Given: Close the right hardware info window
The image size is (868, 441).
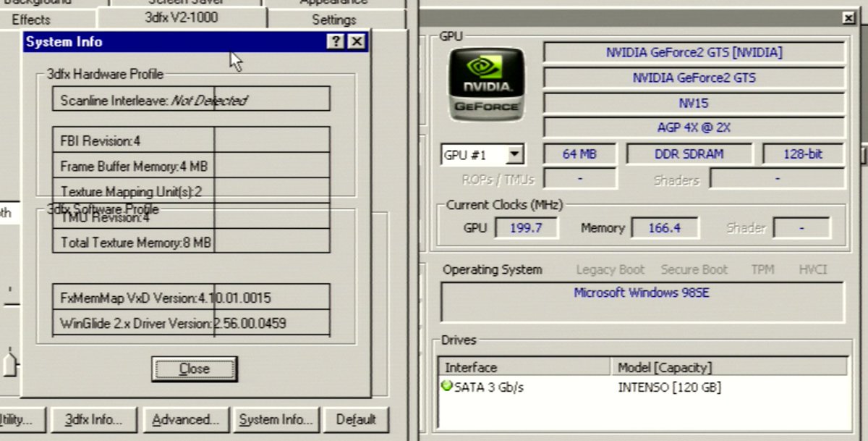Looking at the screenshot, I should (x=848, y=18).
